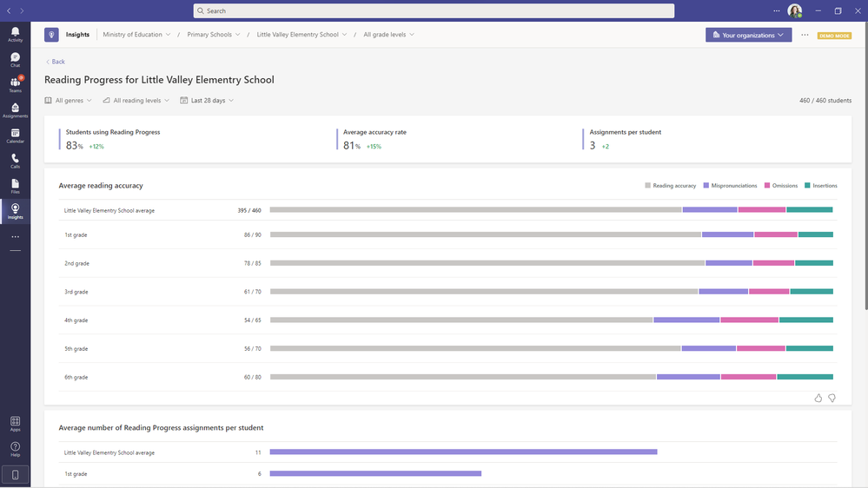
Task: Open the user profile avatar
Action: [794, 10]
